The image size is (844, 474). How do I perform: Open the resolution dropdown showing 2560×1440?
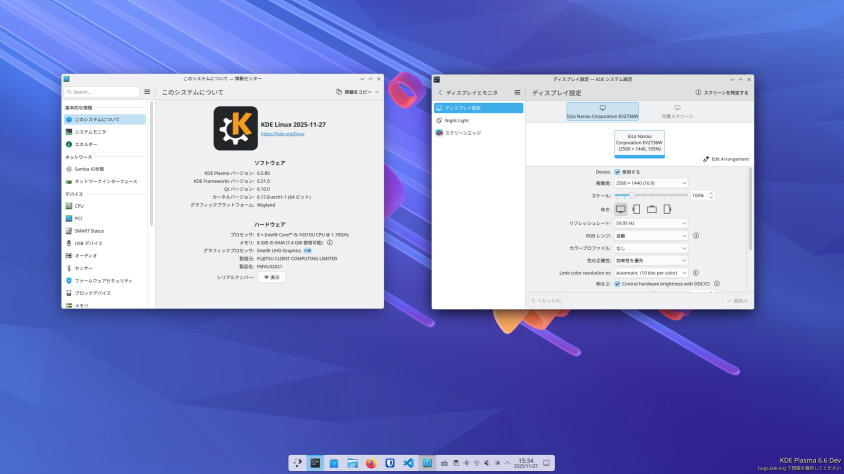pyautogui.click(x=650, y=183)
